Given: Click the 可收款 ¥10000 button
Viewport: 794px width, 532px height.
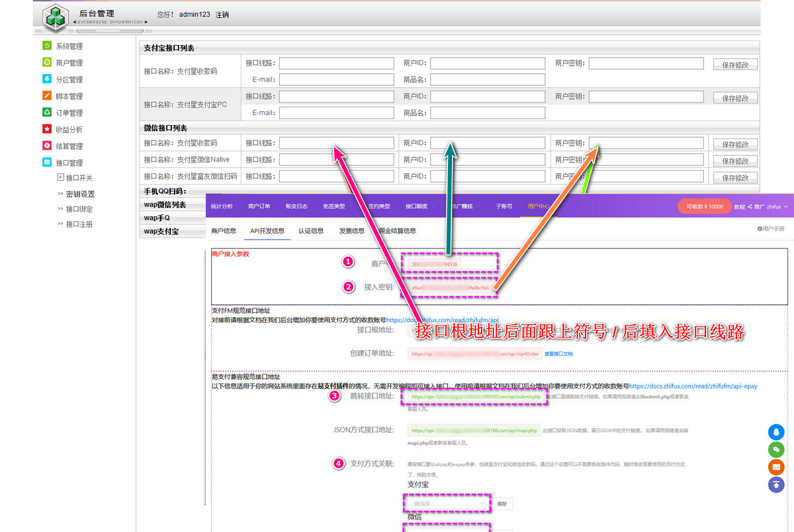Looking at the screenshot, I should click(x=704, y=206).
